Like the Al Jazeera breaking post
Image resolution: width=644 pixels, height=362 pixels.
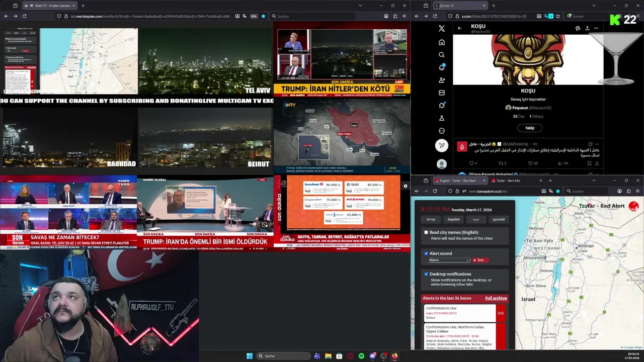pyautogui.click(x=533, y=163)
